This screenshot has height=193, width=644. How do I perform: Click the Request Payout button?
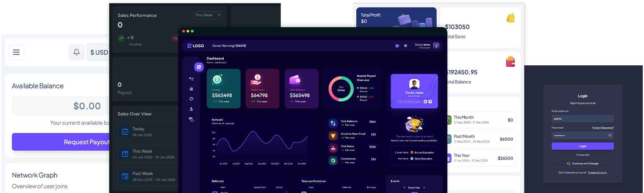pos(61,142)
